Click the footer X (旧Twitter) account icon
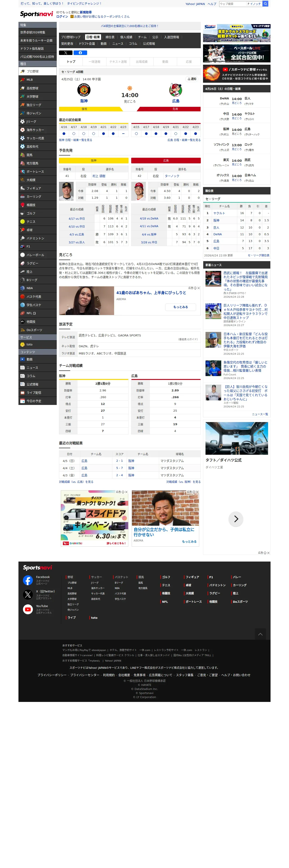The image size is (289, 868). click(x=28, y=594)
